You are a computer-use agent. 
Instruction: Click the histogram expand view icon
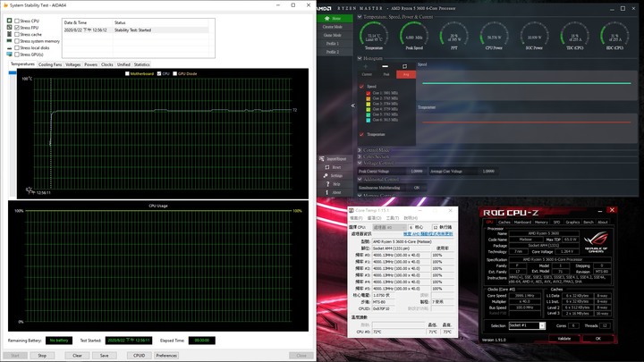click(x=404, y=66)
